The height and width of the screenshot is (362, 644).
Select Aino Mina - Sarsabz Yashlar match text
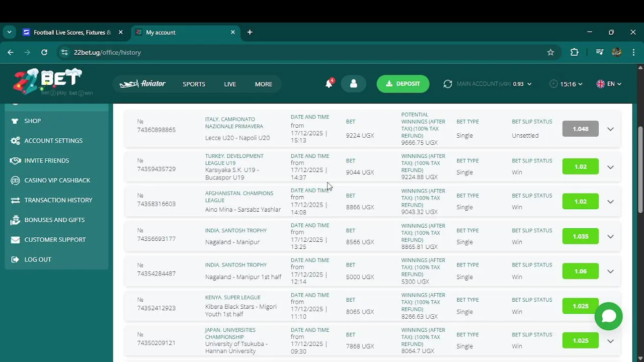click(x=243, y=210)
